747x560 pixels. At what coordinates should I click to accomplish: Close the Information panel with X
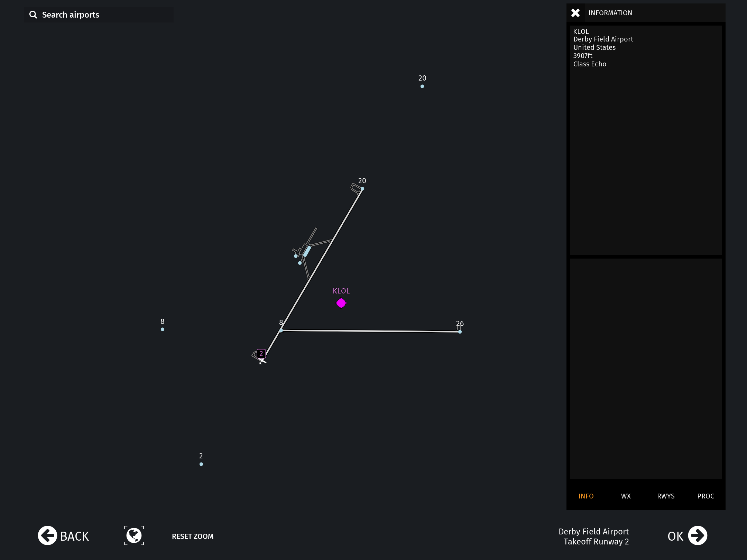point(575,13)
